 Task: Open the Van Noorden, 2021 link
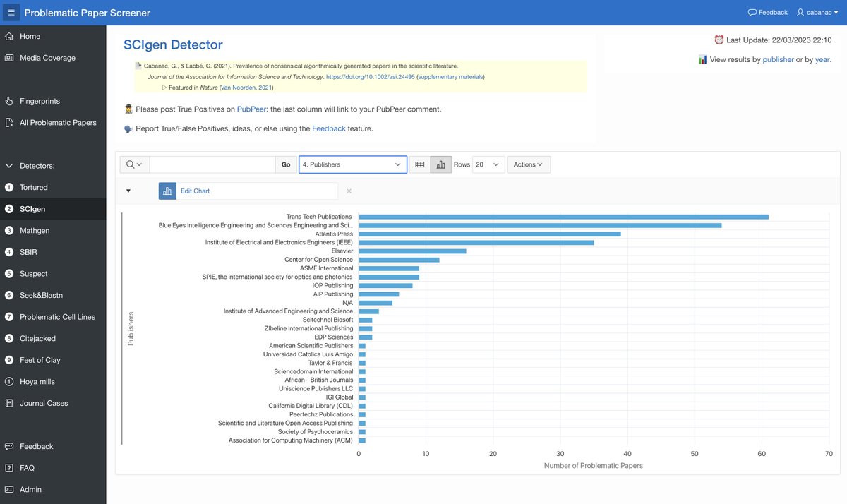pyautogui.click(x=246, y=88)
